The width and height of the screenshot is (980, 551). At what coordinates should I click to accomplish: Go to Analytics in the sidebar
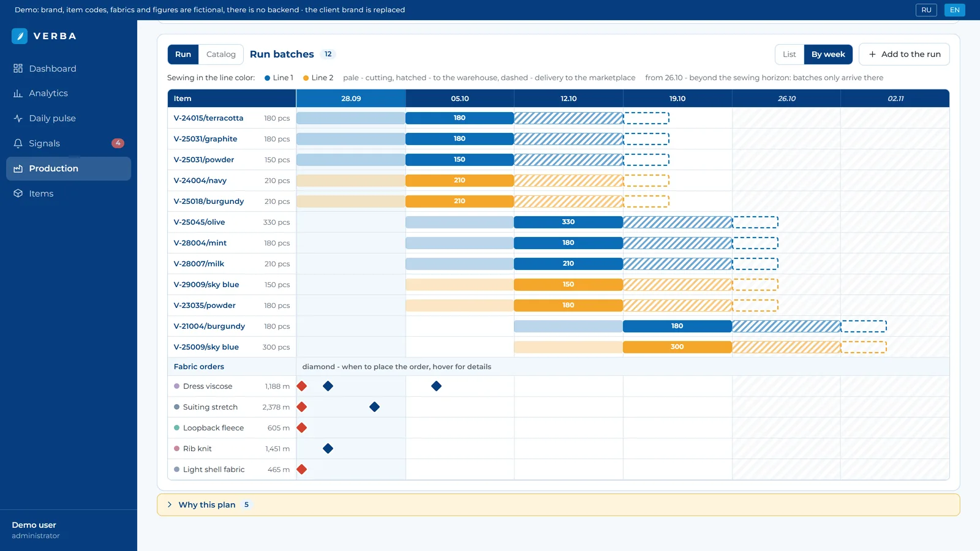point(69,93)
